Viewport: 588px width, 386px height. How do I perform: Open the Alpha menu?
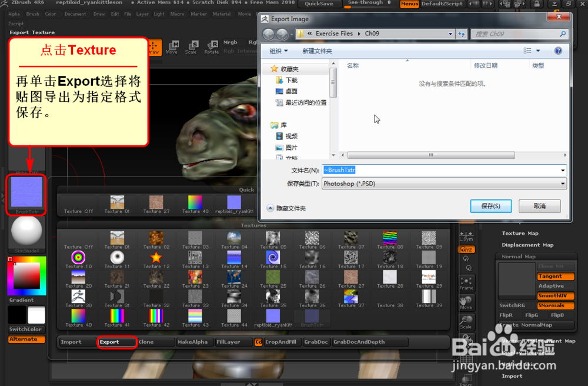point(14,14)
